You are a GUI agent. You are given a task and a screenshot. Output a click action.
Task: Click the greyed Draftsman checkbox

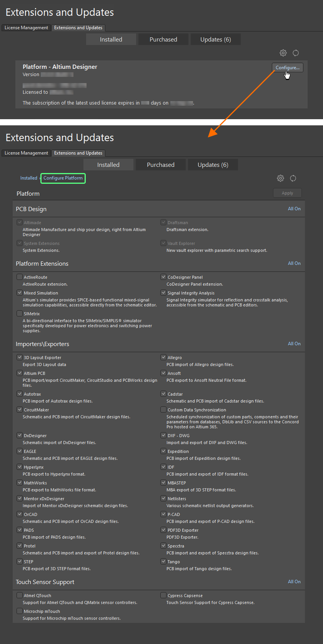point(163,222)
